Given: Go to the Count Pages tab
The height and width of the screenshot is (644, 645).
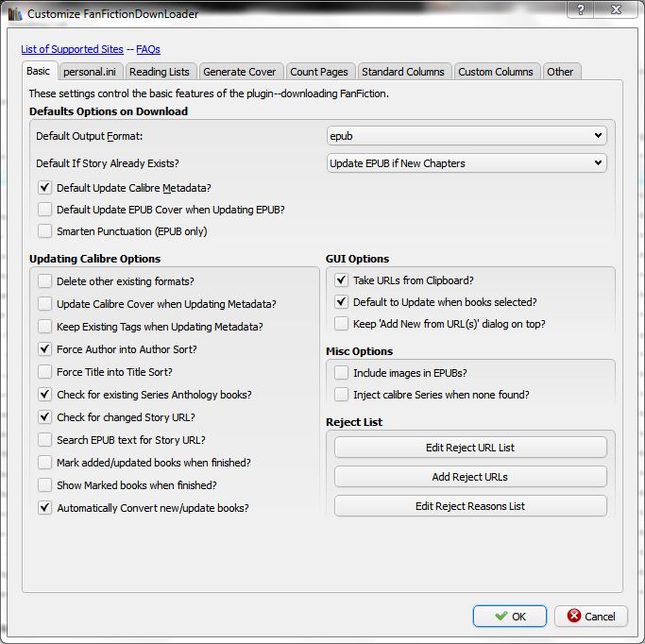Looking at the screenshot, I should point(319,72).
